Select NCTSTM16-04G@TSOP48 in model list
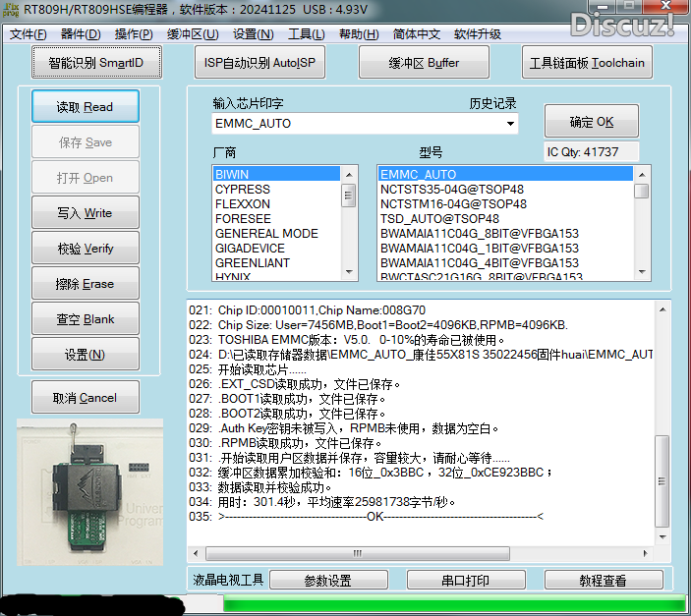691x616 pixels. (505, 204)
